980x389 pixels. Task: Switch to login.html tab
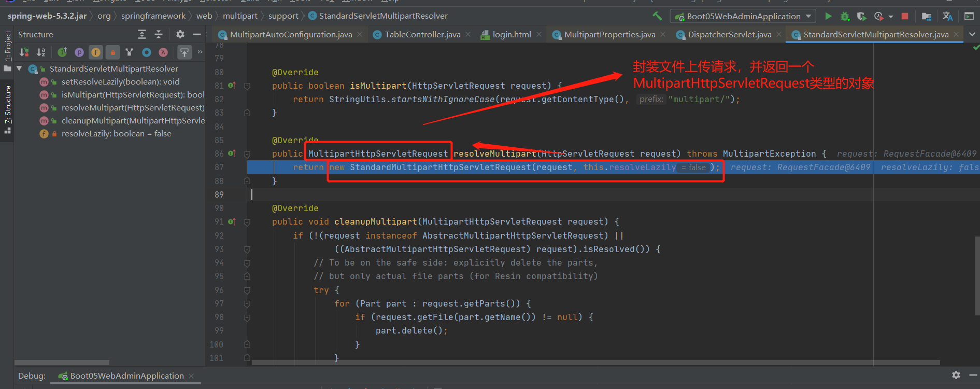512,34
